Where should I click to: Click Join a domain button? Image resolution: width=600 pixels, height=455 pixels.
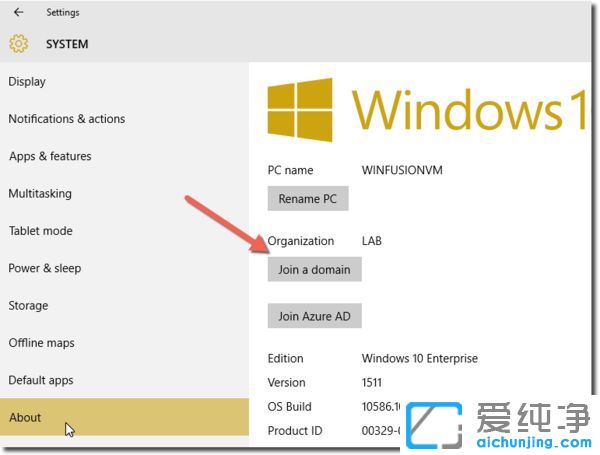click(x=314, y=269)
